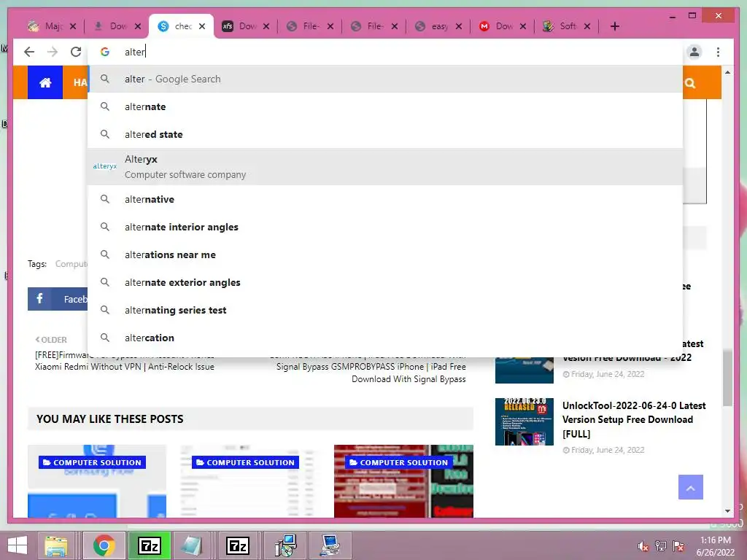The image size is (747, 560).
Task: Choose the 'altercation' suggestion
Action: pos(385,338)
